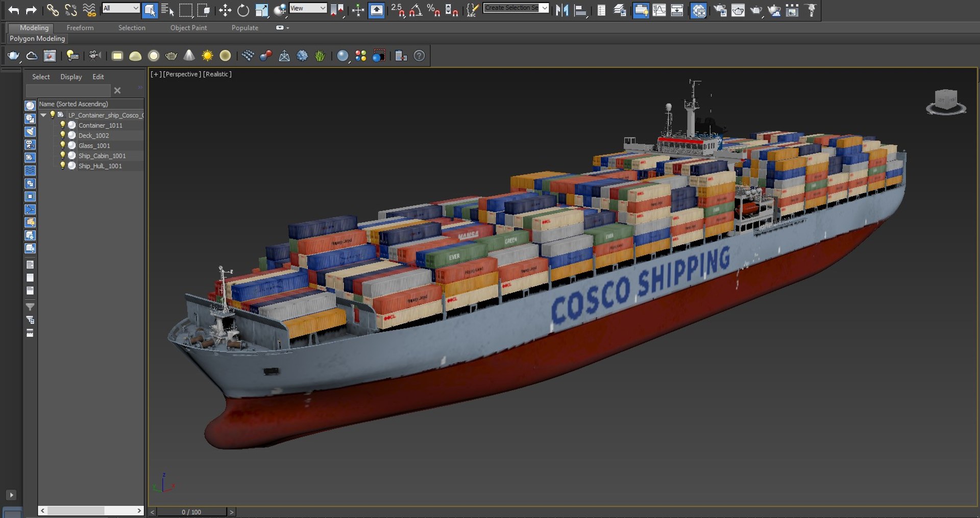Click the Mirror tool icon

tap(562, 10)
